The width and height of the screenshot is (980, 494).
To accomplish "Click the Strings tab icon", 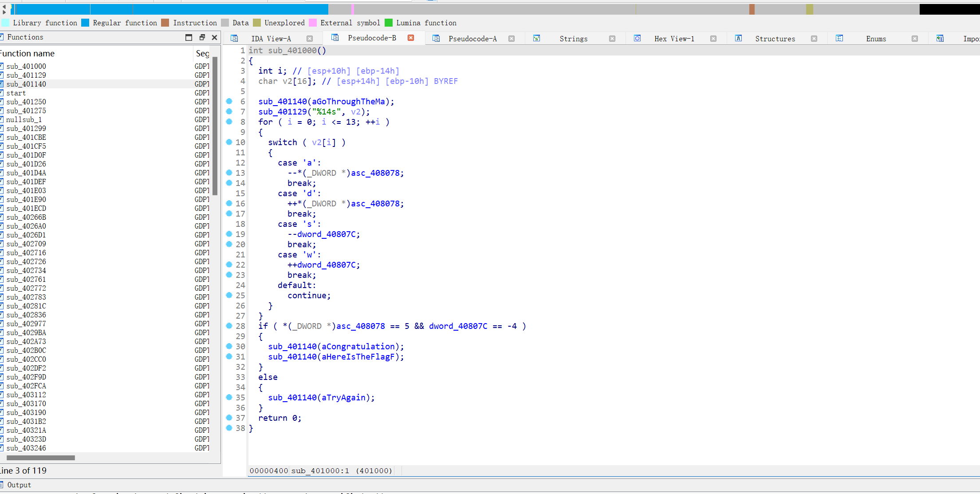I will click(x=536, y=39).
